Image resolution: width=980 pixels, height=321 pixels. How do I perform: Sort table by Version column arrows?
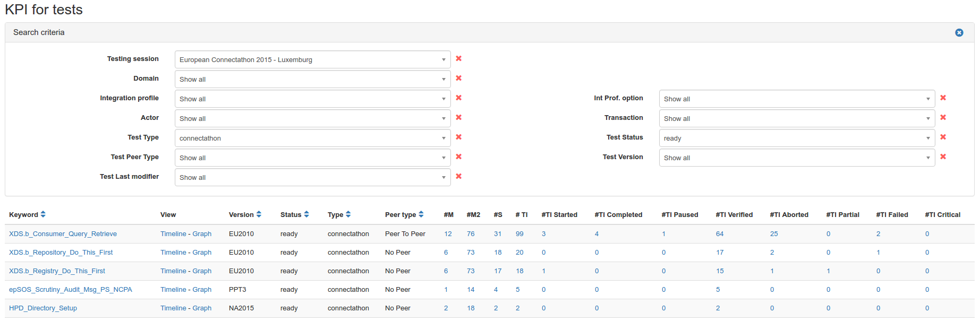pyautogui.click(x=259, y=214)
